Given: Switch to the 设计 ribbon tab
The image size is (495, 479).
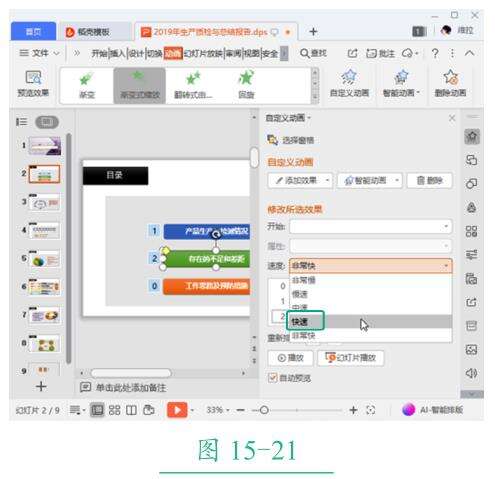Looking at the screenshot, I should pyautogui.click(x=136, y=53).
